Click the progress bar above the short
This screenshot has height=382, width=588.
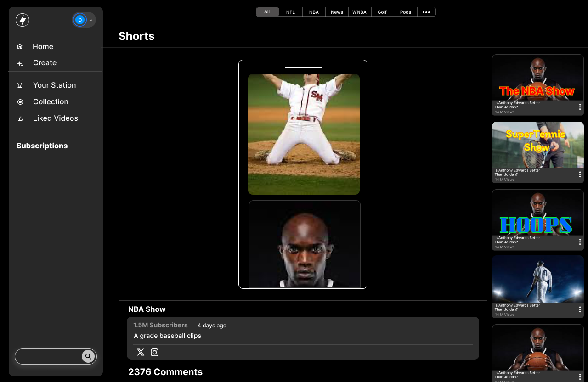coord(303,67)
